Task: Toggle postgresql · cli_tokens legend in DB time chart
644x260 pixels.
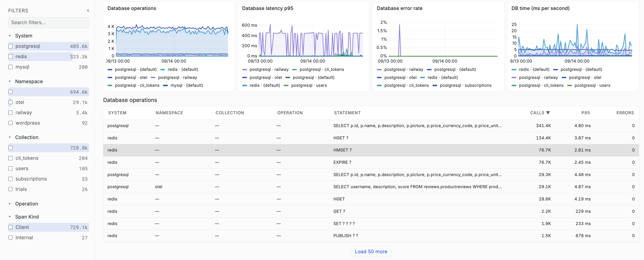Action: pos(537,85)
